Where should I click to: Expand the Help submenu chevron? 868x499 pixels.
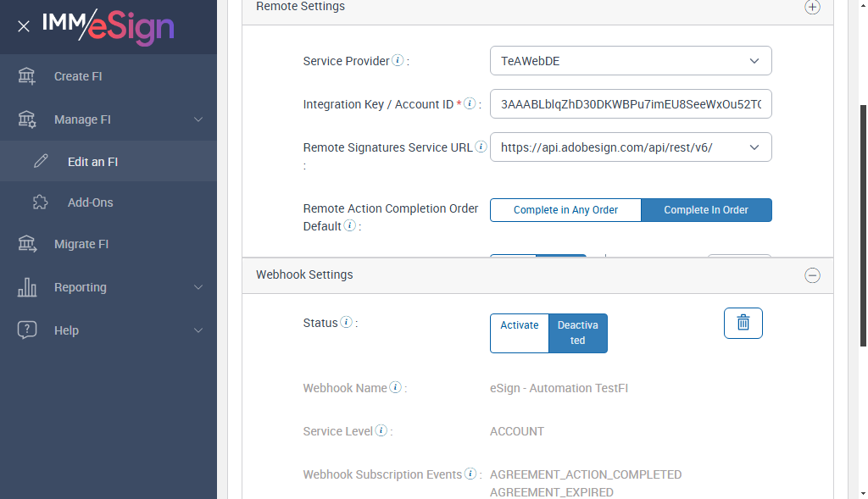click(x=198, y=330)
